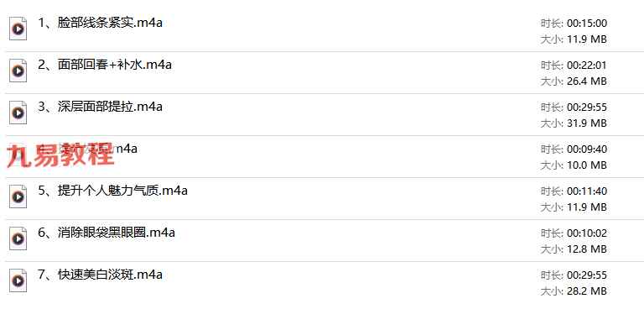Viewport: 644px width, 309px height.
Task: Click the duration 00:15:00 of the first file
Action: point(586,24)
